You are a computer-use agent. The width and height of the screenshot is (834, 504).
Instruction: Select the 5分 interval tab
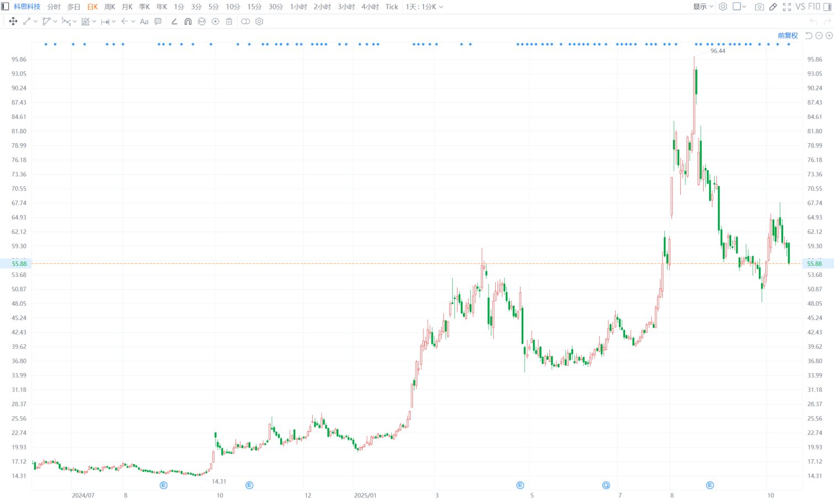click(x=214, y=7)
